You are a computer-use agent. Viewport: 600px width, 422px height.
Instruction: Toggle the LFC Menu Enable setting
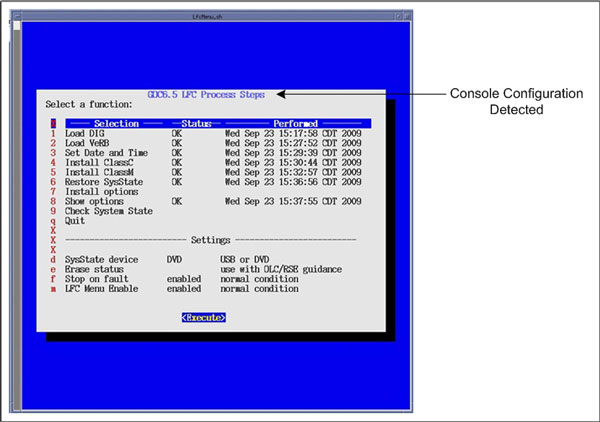coord(101,289)
